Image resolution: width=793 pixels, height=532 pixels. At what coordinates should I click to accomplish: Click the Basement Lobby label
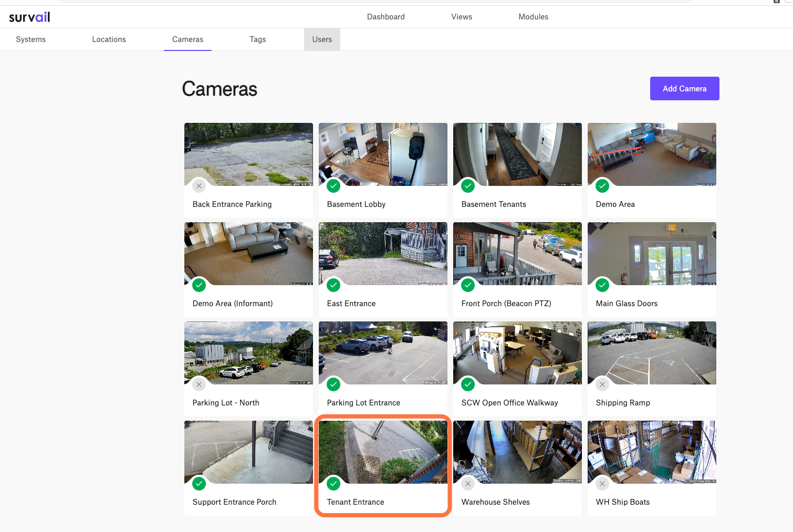click(356, 204)
